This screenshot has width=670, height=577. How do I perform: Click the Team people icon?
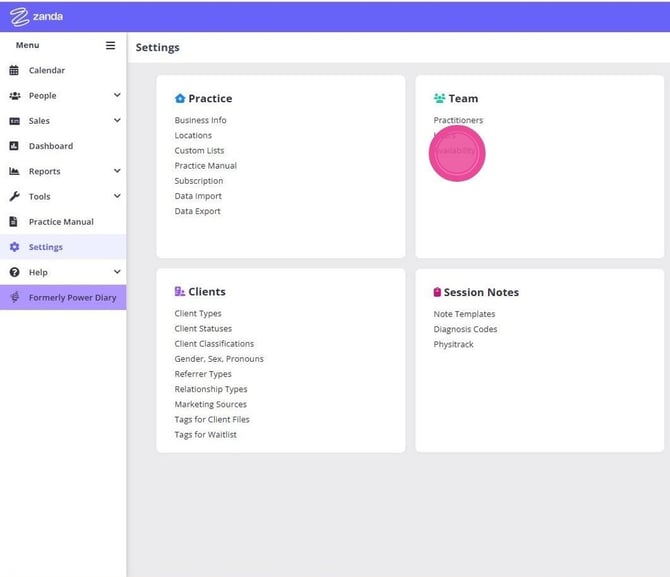[439, 98]
